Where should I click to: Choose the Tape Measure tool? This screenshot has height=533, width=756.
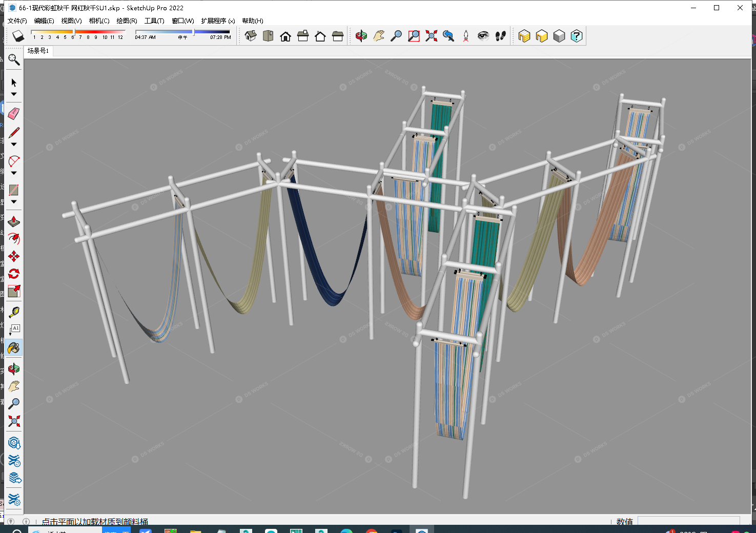14,312
